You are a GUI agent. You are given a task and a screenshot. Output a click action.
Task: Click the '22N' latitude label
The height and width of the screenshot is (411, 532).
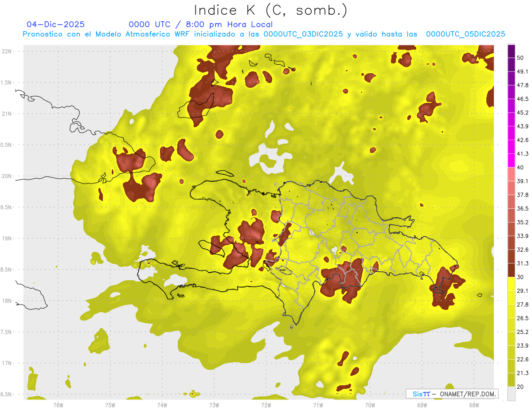click(7, 51)
